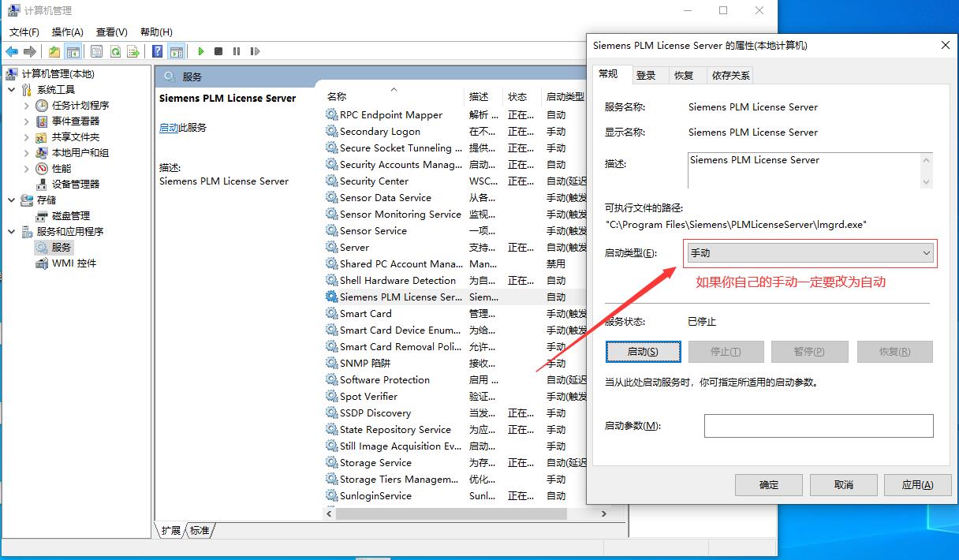Click the Up One Level folder icon
The width and height of the screenshot is (959, 560).
[54, 51]
